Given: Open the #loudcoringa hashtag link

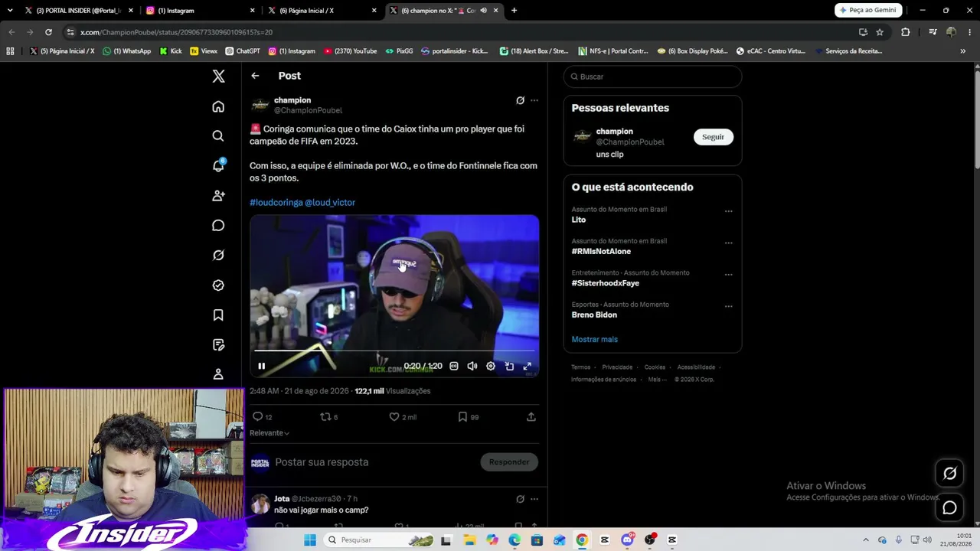Looking at the screenshot, I should coord(276,203).
